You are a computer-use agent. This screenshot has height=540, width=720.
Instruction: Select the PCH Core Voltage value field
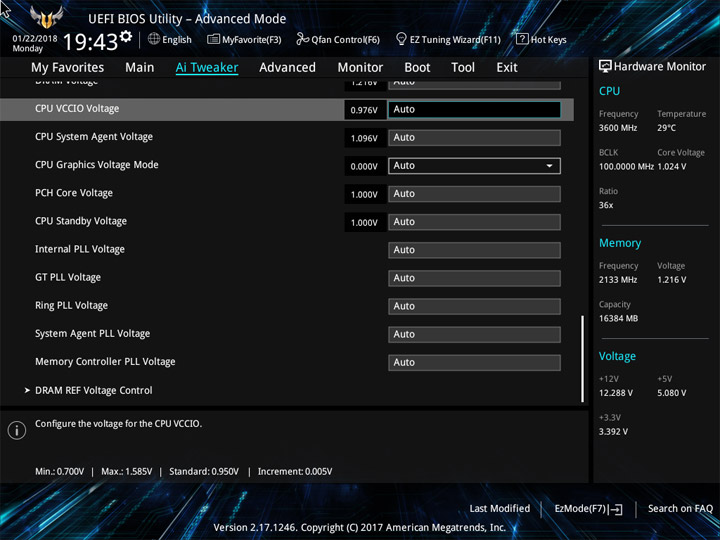pyautogui.click(x=474, y=194)
